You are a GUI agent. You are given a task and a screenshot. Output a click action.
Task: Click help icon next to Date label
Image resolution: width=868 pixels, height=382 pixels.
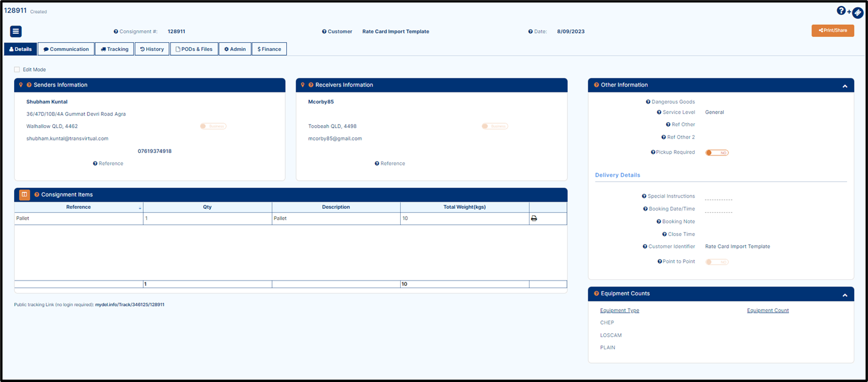530,31
